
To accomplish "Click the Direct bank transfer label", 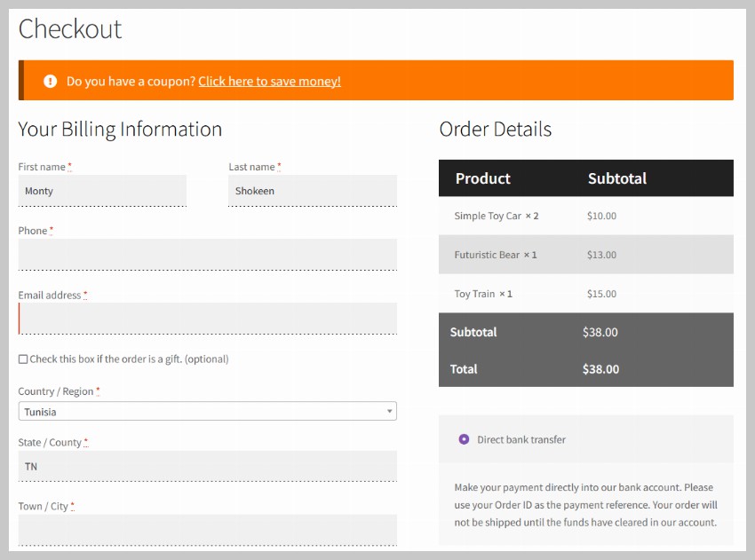I will [x=521, y=439].
